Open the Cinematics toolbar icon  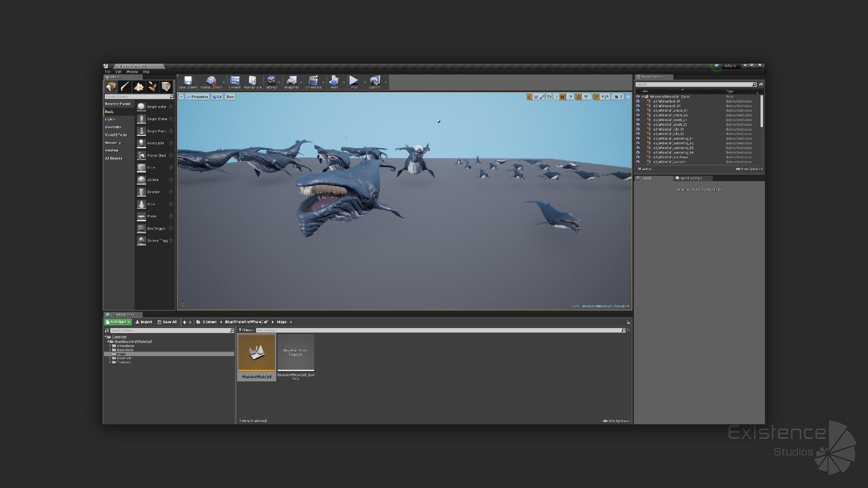tap(313, 82)
